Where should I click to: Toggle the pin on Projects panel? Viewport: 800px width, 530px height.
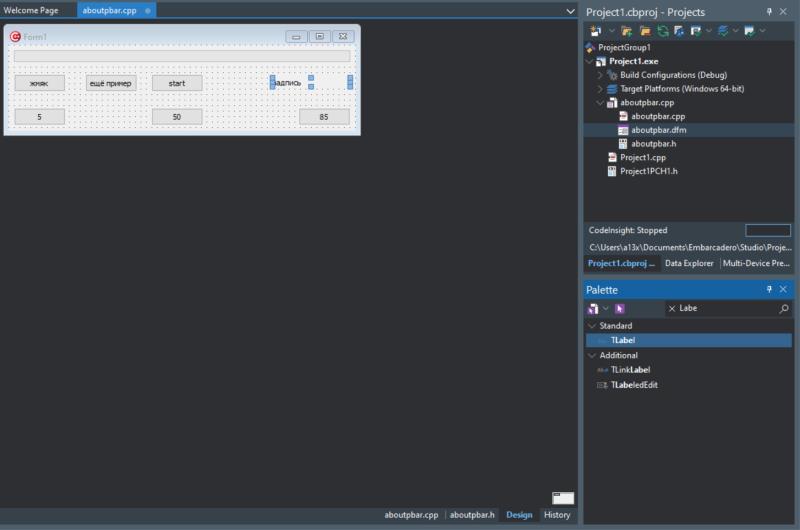[769, 12]
